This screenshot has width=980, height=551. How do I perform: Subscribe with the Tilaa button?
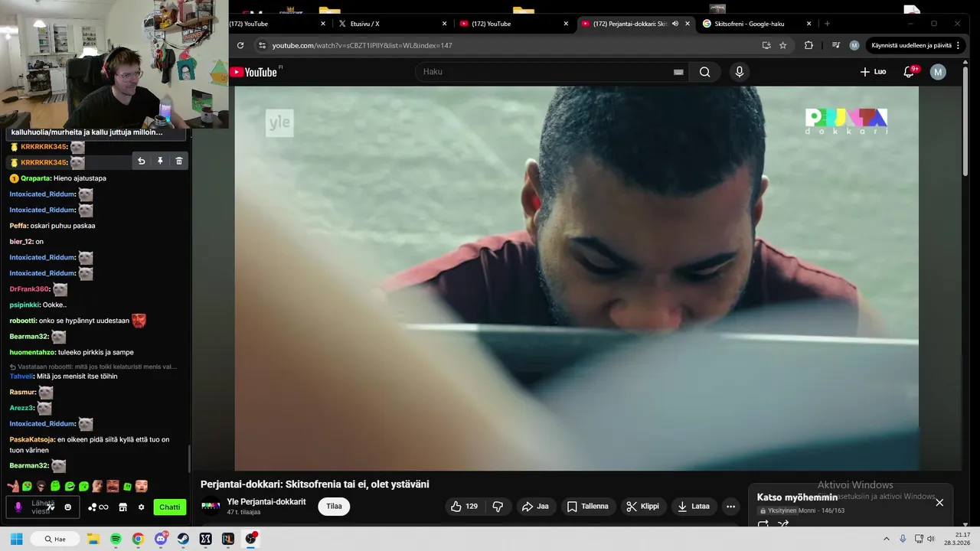pos(334,507)
